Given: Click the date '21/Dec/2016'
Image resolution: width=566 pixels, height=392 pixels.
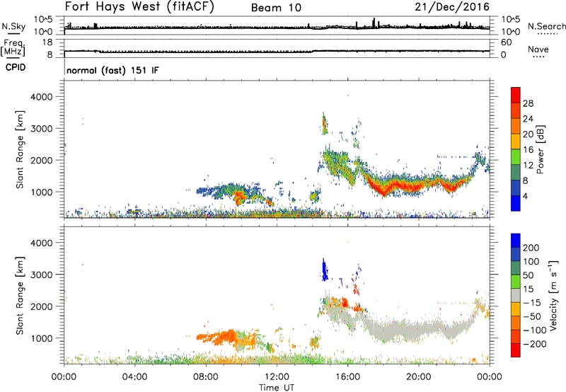Looking at the screenshot, I should tap(452, 6).
